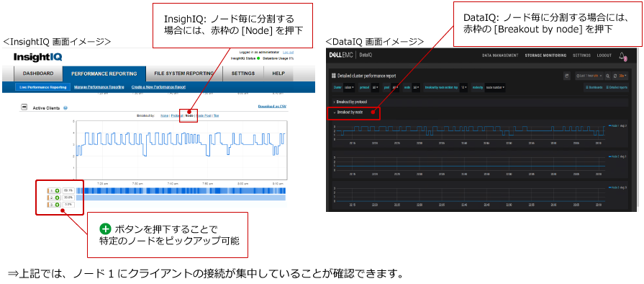Select Live Performance Reporting
Screen dimensions: 644x284
(42, 87)
